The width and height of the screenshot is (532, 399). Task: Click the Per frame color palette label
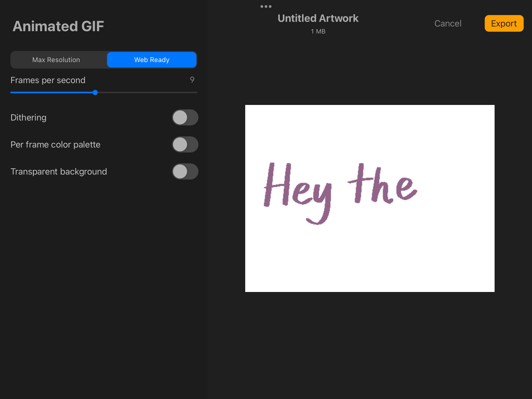pyautogui.click(x=55, y=145)
